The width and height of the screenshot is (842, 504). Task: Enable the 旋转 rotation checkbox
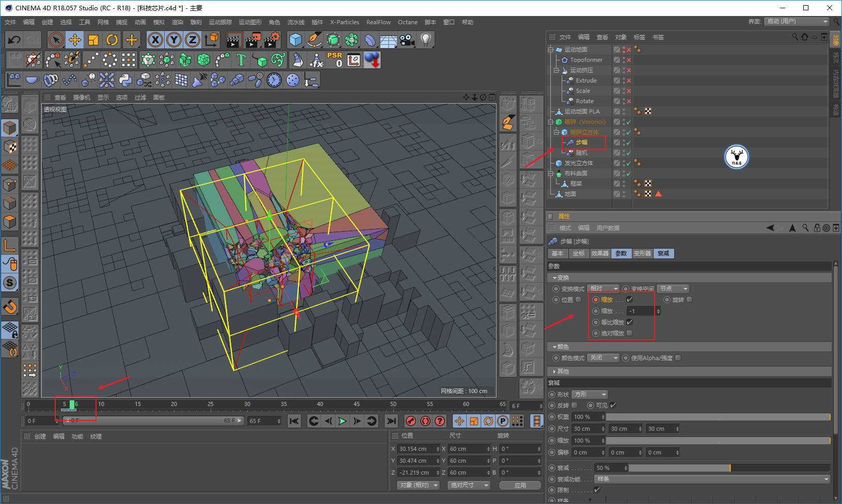click(x=690, y=300)
